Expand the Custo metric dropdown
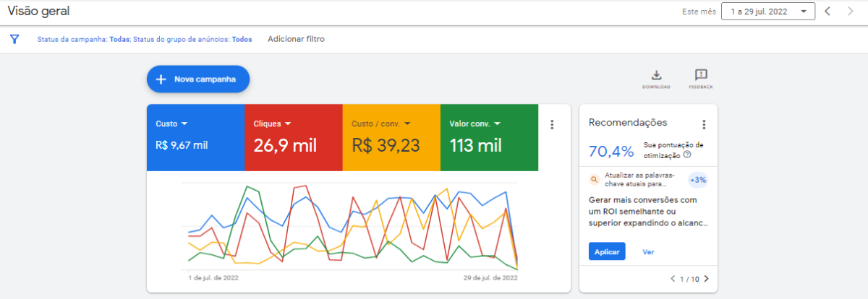This screenshot has height=299, width=868. [171, 123]
